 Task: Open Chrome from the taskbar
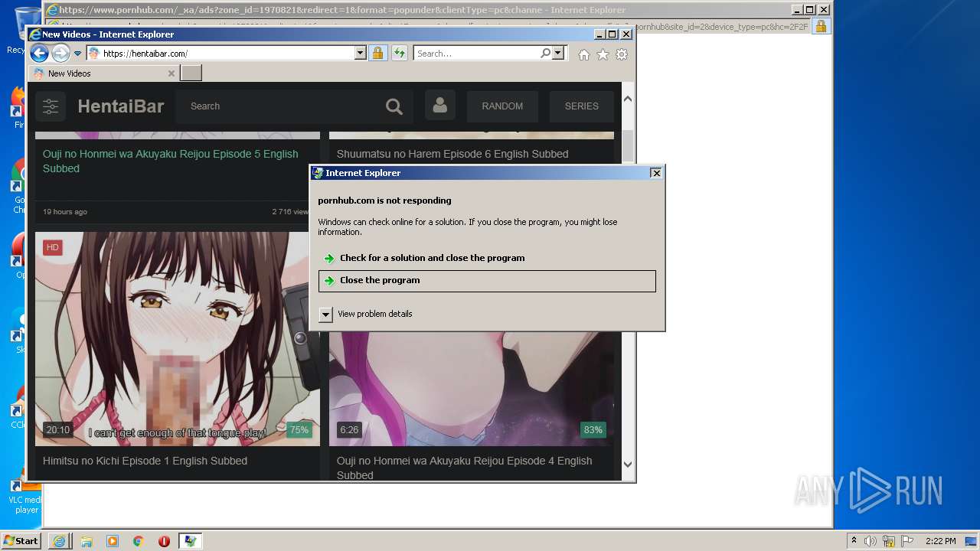pos(138,541)
